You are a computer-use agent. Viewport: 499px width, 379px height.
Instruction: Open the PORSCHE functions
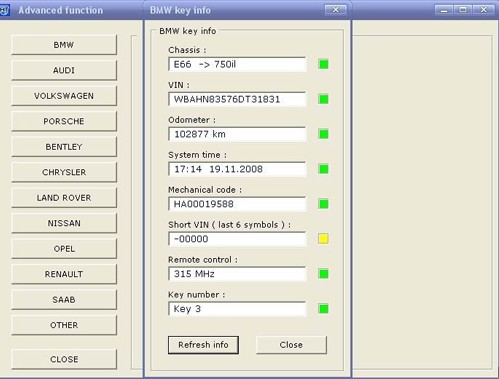tap(64, 121)
